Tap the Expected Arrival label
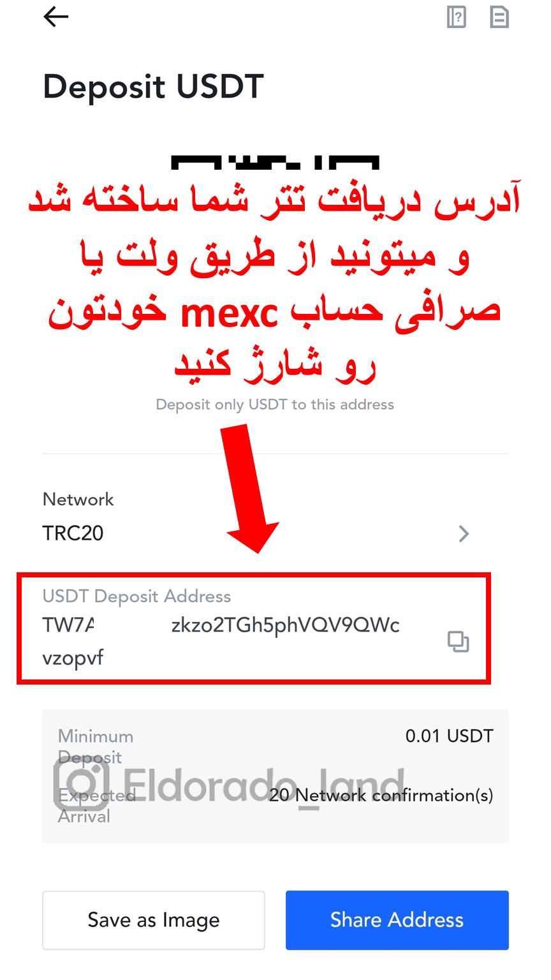 [x=96, y=806]
